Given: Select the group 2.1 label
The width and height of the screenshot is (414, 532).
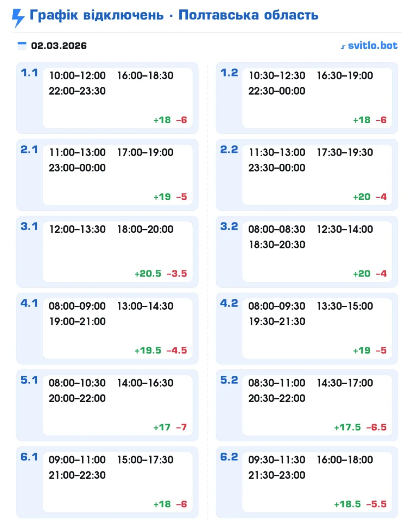Looking at the screenshot, I should point(29,150).
